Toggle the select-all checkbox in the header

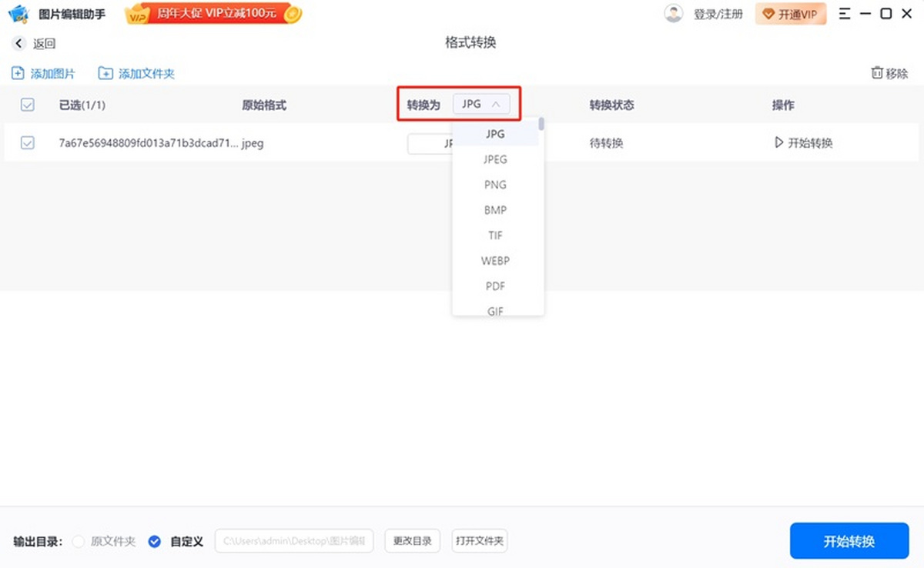coord(28,105)
